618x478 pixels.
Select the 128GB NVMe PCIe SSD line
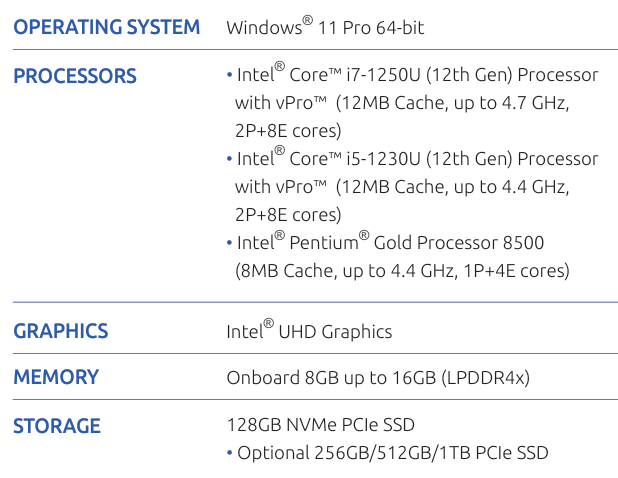coord(320,425)
